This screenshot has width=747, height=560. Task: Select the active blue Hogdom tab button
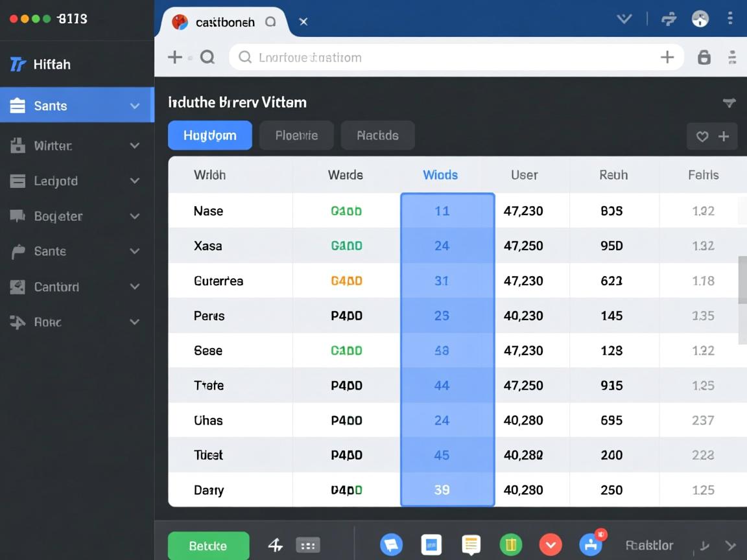coord(209,135)
